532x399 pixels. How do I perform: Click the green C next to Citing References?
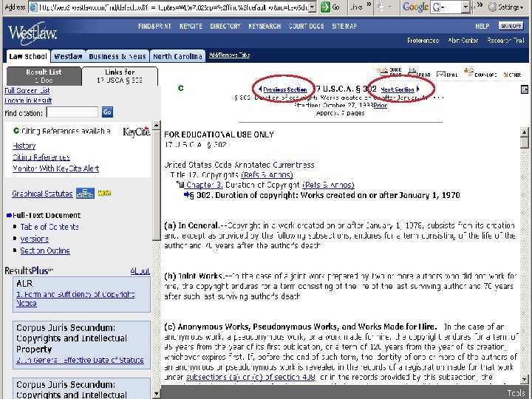(x=16, y=131)
